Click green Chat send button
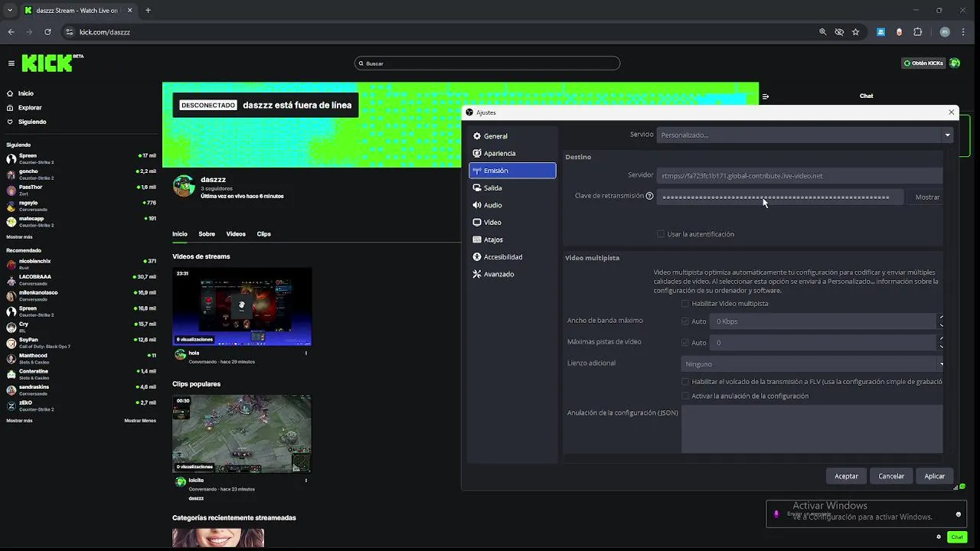This screenshot has width=980, height=551. [957, 537]
